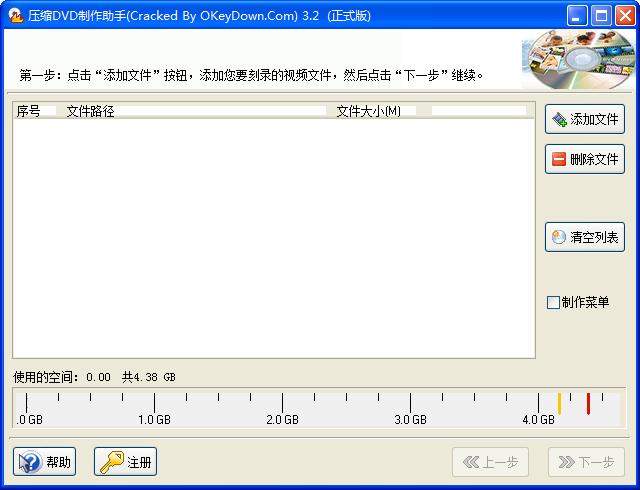Image resolution: width=640 pixels, height=490 pixels.
Task: Click the 使用的空间 0.00 共4.38 GB text
Action: tap(94, 377)
